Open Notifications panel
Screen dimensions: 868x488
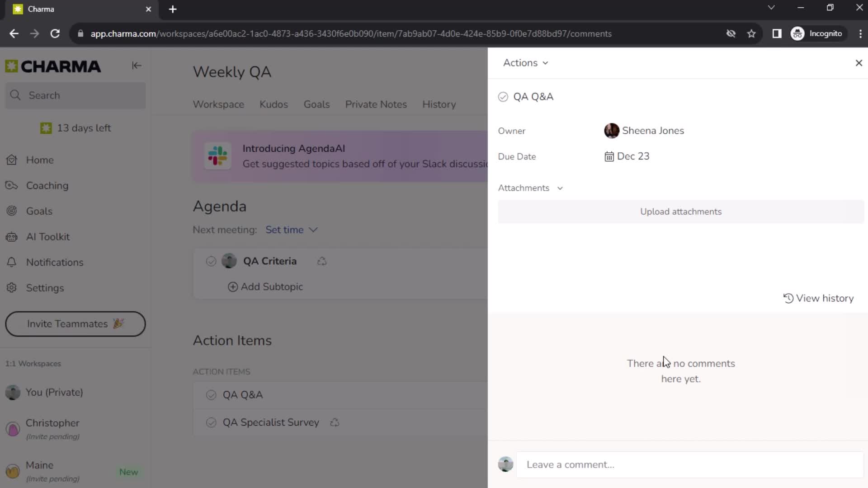pyautogui.click(x=54, y=262)
